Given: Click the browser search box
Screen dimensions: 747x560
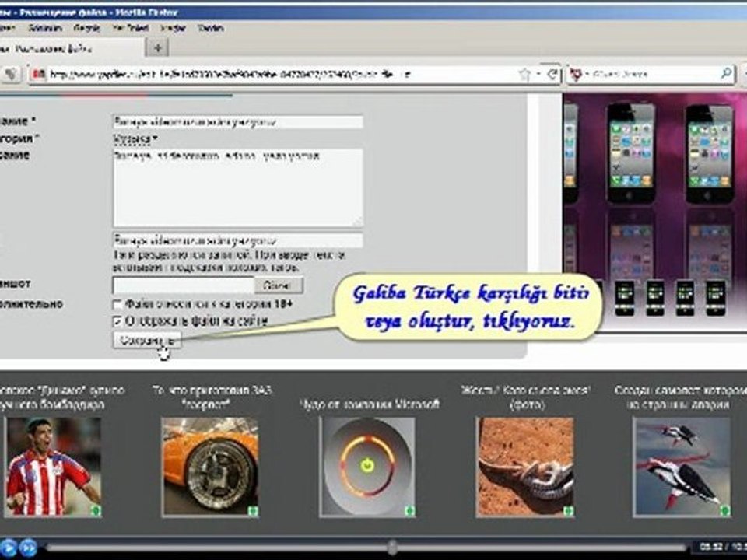Looking at the screenshot, I should click(651, 74).
